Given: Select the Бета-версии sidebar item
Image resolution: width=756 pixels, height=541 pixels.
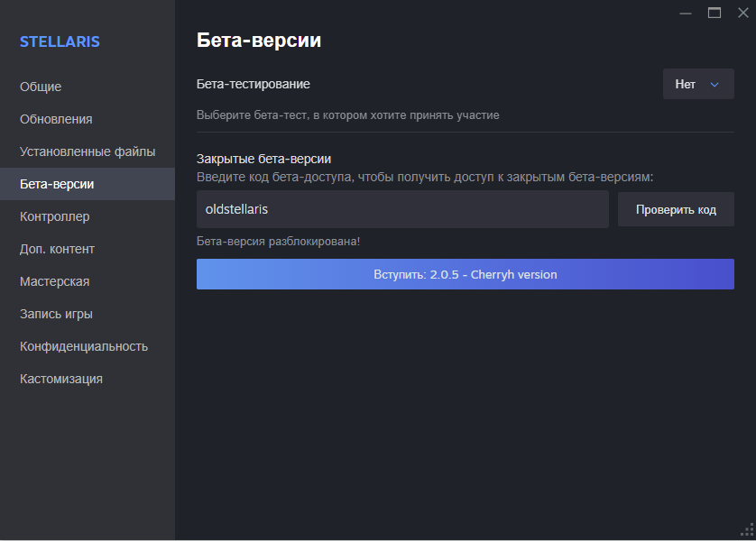Looking at the screenshot, I should [88, 184].
